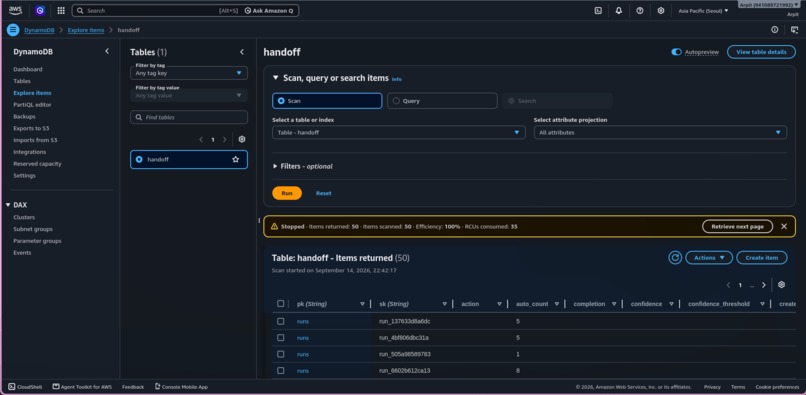Screen dimensions: 806x395
Task: Sort by pk column arrow
Action: pos(362,304)
